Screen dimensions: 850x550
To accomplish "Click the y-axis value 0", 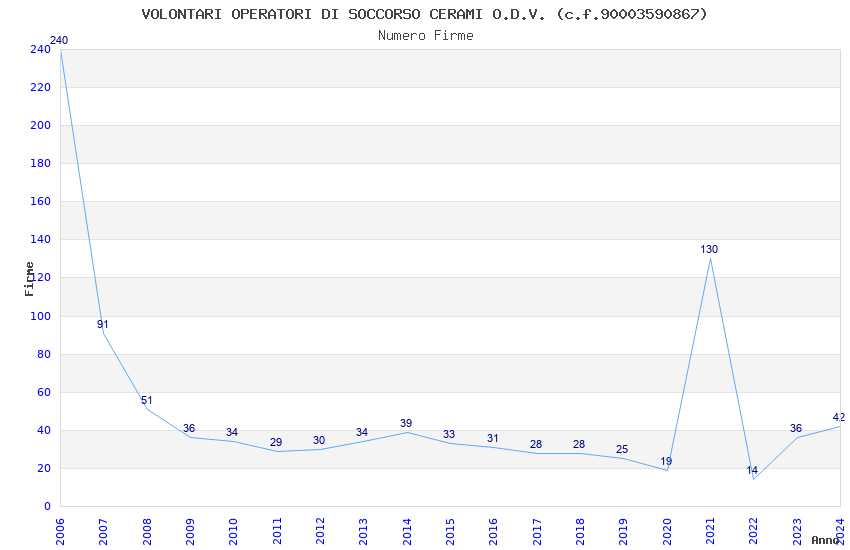I will click(x=48, y=506).
